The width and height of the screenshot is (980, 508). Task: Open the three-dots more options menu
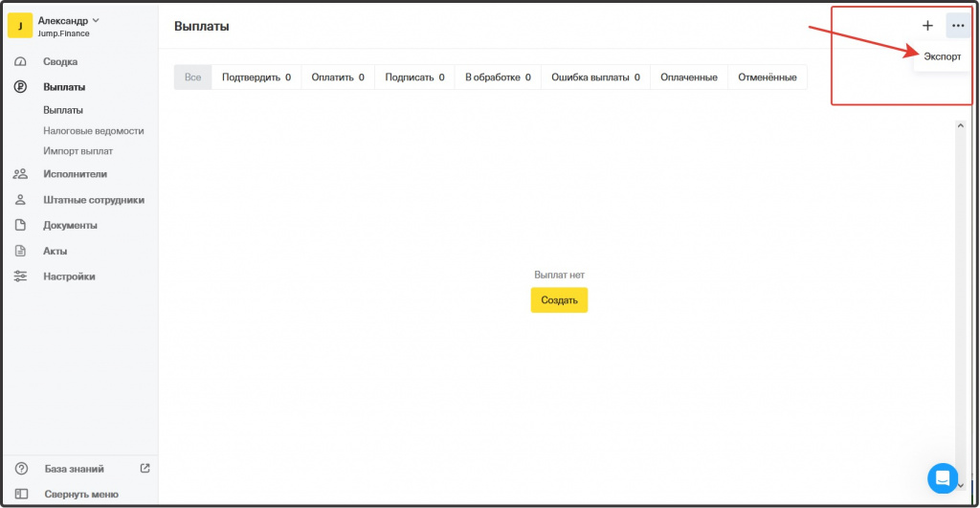[958, 26]
